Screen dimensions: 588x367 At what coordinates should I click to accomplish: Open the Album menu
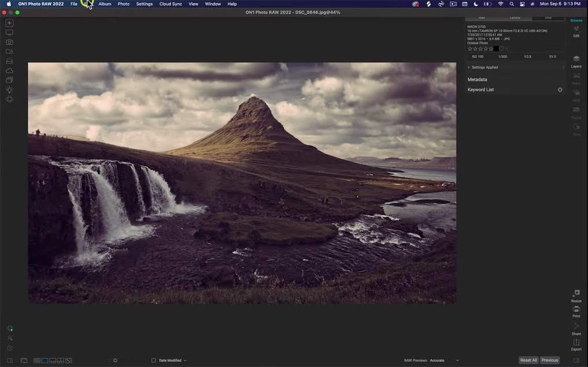tap(105, 4)
